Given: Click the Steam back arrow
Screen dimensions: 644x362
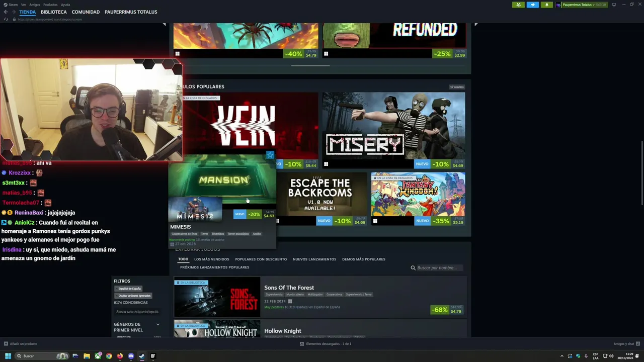Looking at the screenshot, I should pos(6,12).
